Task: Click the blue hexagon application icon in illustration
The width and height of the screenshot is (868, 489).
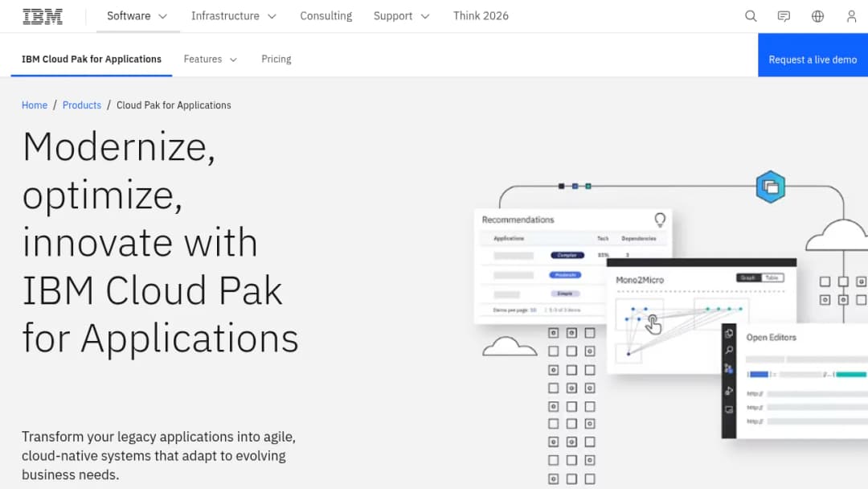Action: pos(771,187)
